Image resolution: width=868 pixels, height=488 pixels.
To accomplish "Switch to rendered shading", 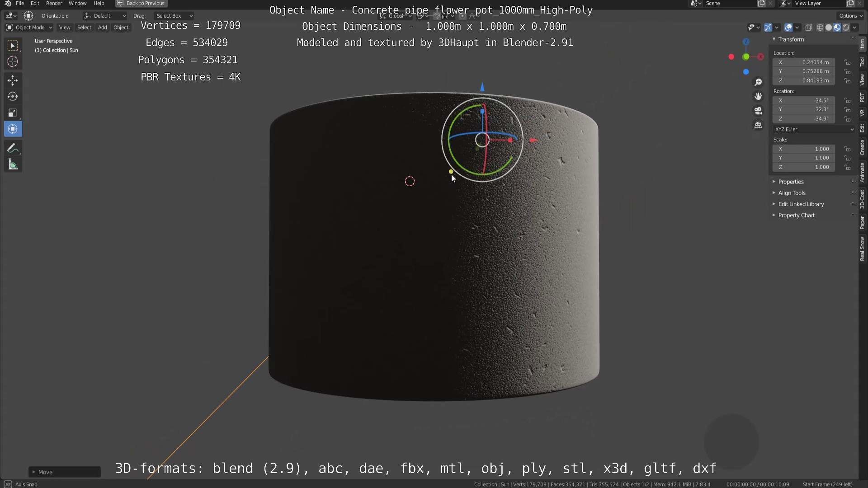I will click(846, 28).
